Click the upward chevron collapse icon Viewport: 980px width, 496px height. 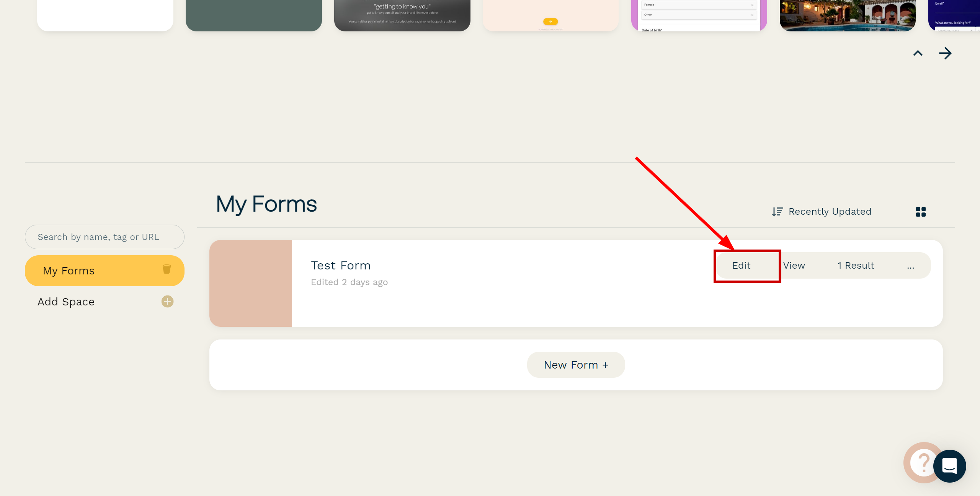[918, 53]
